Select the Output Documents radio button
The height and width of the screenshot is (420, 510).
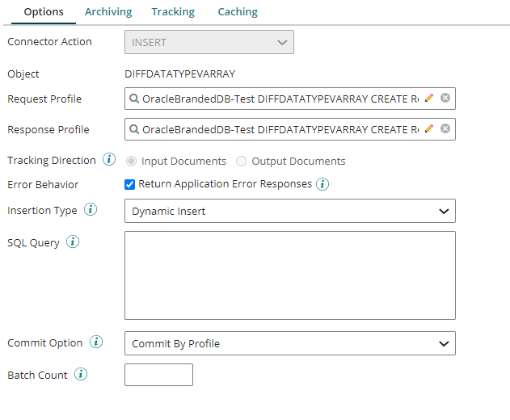[242, 162]
